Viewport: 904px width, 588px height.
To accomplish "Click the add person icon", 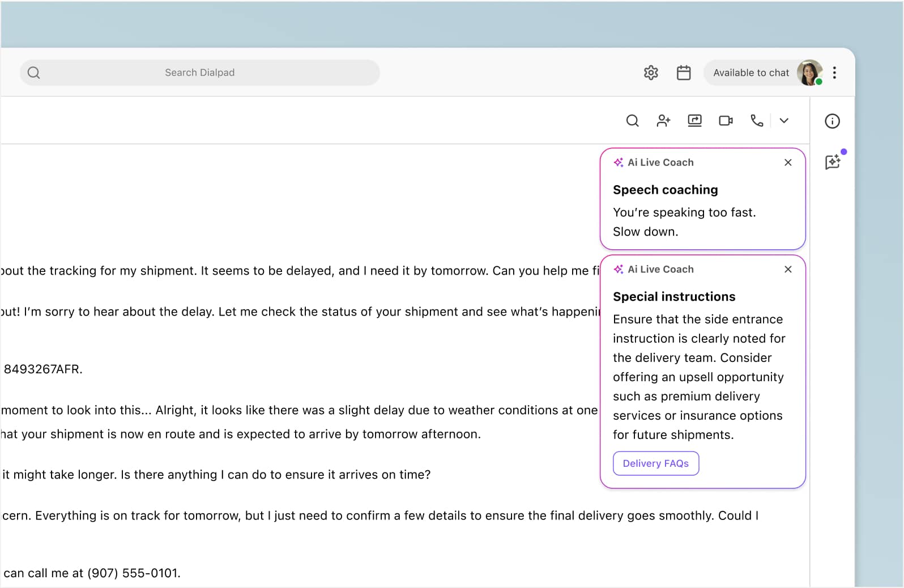I will pyautogui.click(x=663, y=121).
